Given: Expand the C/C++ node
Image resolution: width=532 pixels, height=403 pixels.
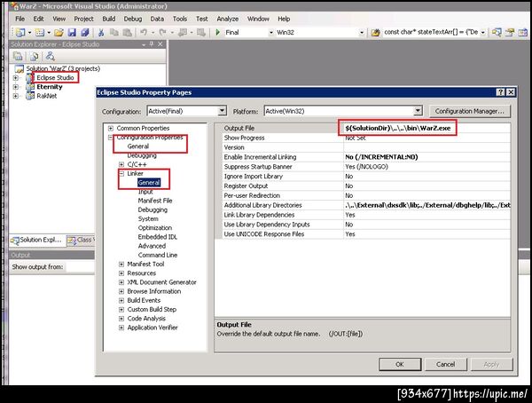Looking at the screenshot, I should tap(121, 164).
